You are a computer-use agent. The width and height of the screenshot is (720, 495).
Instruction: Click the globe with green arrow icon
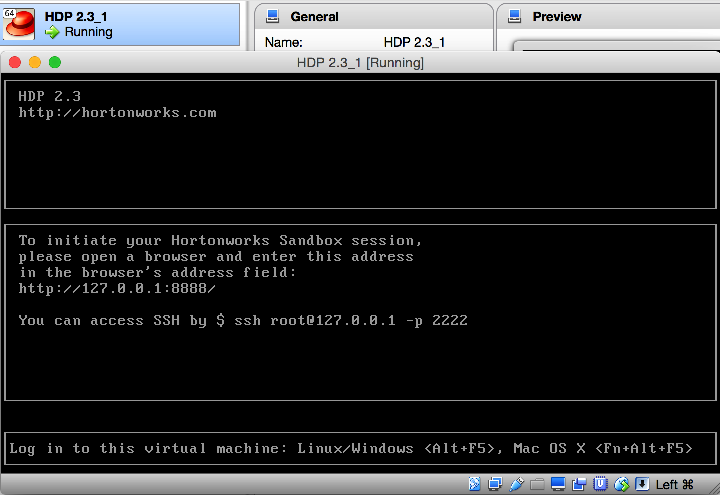pos(621,484)
